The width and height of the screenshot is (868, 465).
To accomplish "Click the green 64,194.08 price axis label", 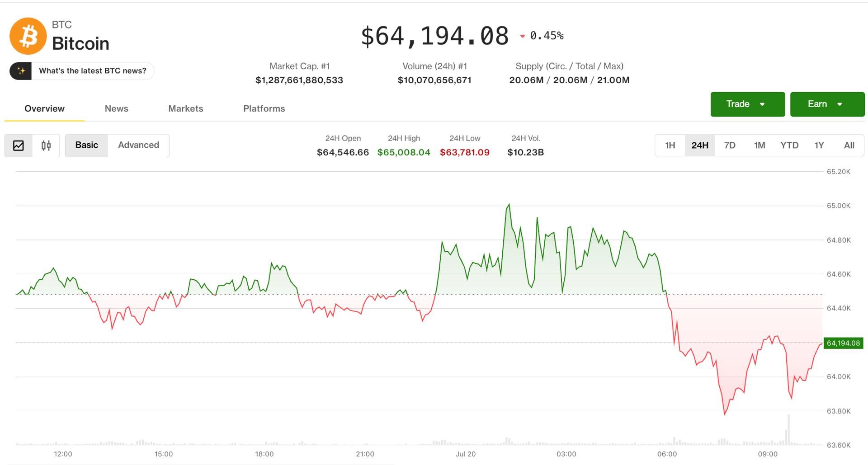I will pos(844,343).
